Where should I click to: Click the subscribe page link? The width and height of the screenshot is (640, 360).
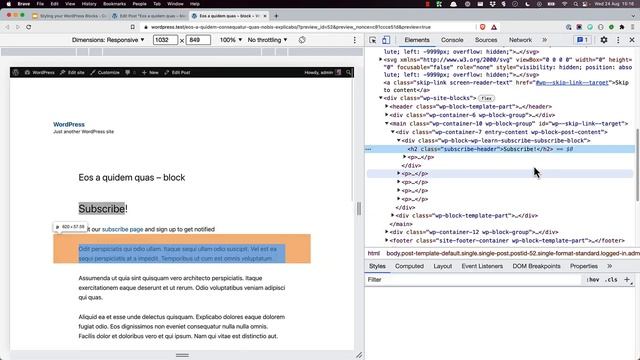(x=122, y=229)
